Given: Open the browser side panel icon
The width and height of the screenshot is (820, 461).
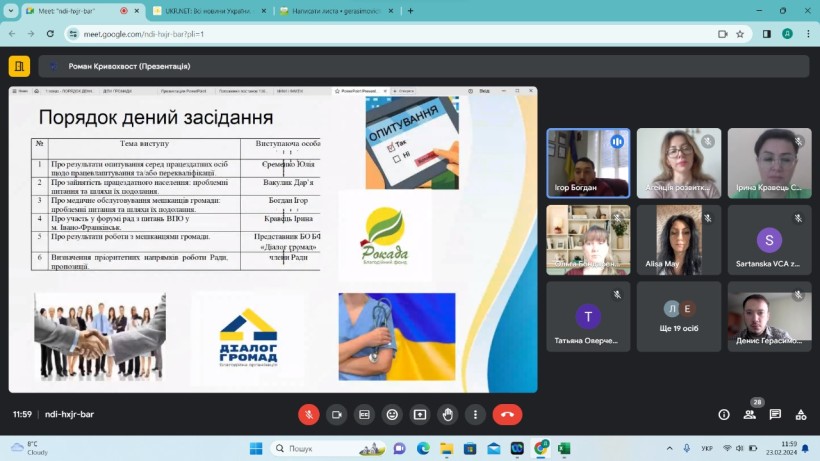Looking at the screenshot, I should [x=767, y=34].
